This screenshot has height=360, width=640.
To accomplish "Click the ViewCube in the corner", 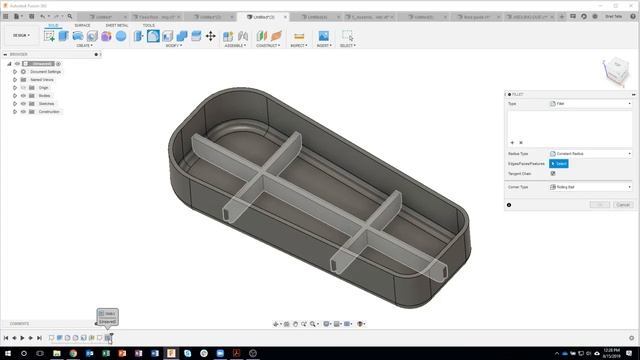I will tap(616, 71).
